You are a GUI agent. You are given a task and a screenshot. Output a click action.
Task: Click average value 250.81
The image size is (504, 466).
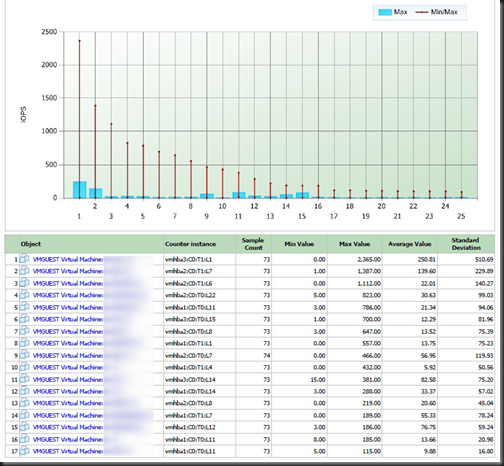coord(427,260)
